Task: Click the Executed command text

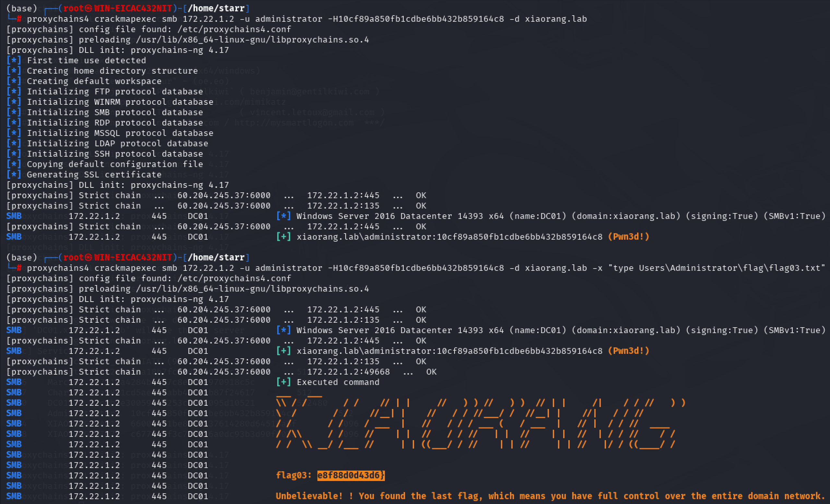Action: pos(338,382)
